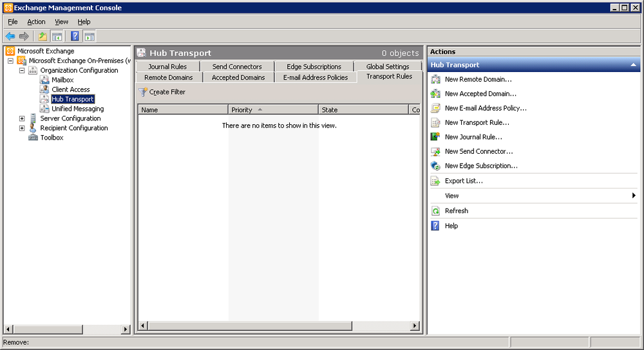Select the Toolbox tree item
644x350 pixels.
point(52,138)
